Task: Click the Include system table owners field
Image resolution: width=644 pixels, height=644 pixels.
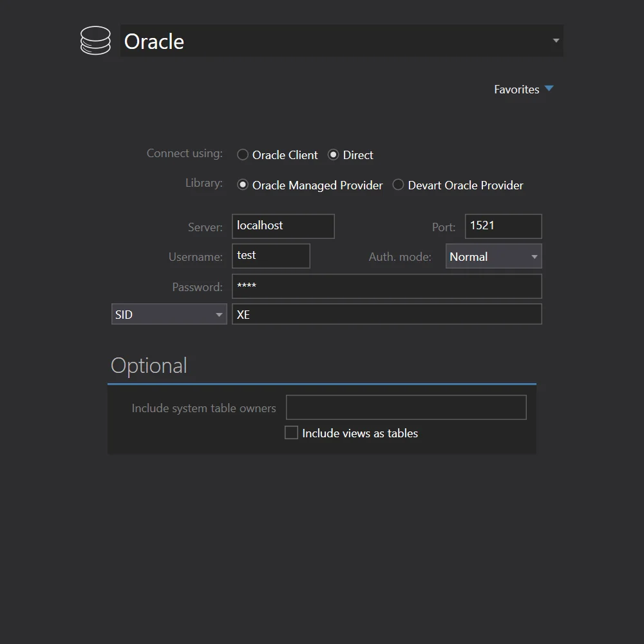Action: pos(406,407)
